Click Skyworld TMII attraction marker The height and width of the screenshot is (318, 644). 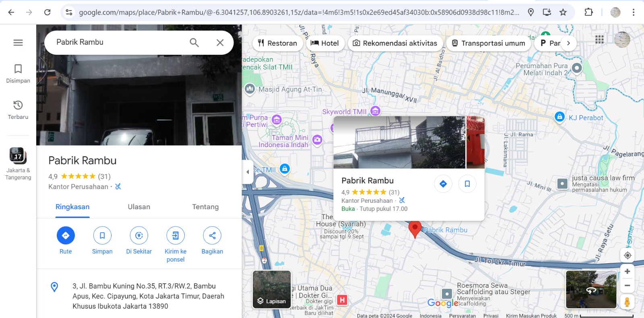pyautogui.click(x=375, y=111)
